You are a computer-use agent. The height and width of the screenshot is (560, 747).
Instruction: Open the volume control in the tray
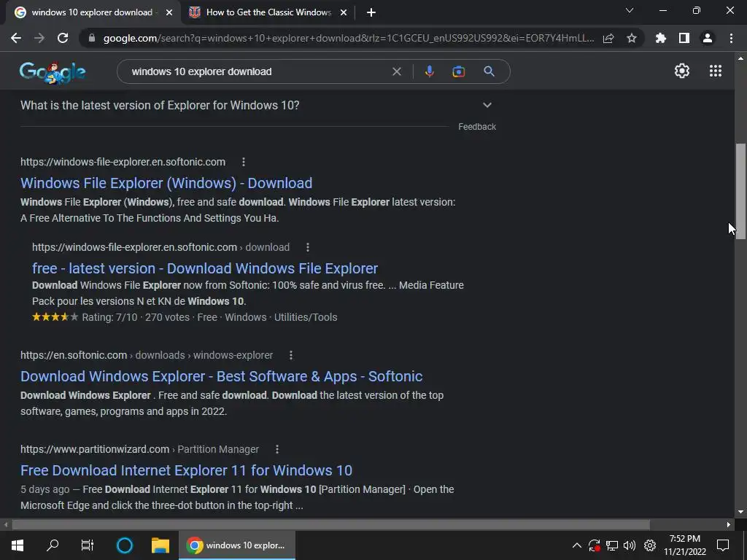point(630,545)
